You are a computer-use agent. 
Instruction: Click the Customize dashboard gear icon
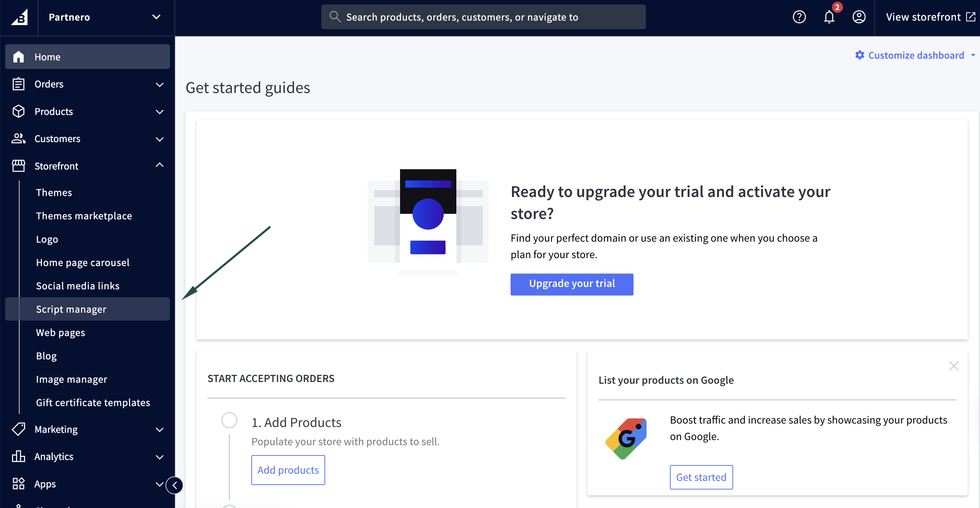(x=859, y=55)
